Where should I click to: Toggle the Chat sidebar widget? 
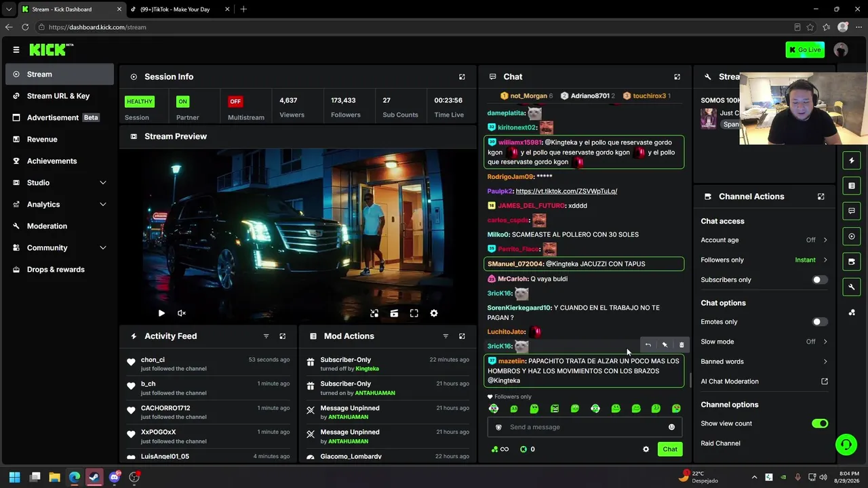pos(852,211)
